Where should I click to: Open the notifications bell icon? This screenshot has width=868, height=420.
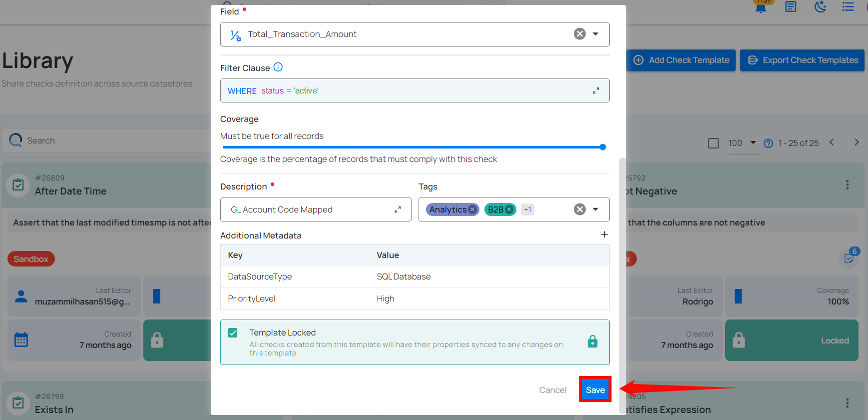761,6
